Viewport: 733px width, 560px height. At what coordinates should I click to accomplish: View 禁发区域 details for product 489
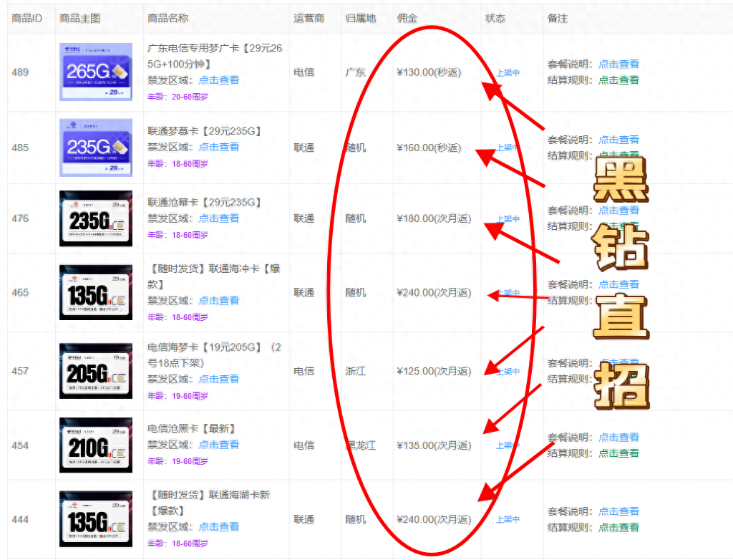coord(219,79)
